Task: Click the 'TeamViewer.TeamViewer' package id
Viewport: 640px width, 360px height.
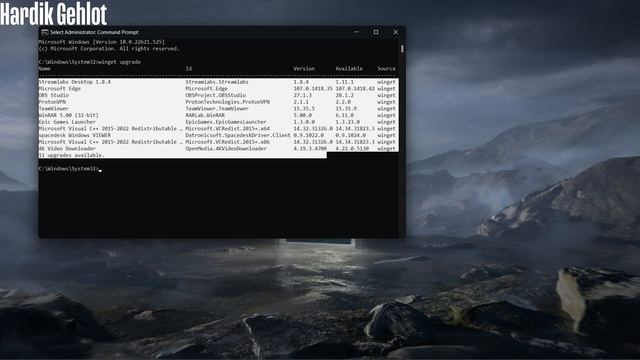Action: (x=217, y=109)
